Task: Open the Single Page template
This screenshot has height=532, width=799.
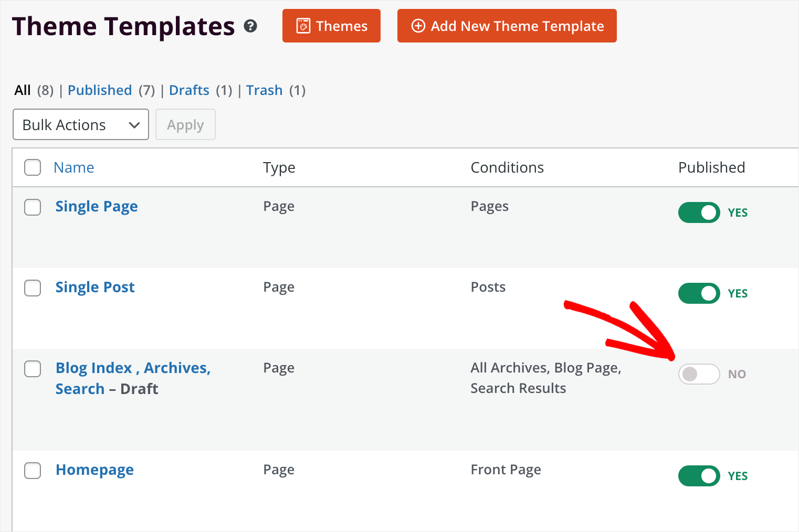Action: [97, 206]
